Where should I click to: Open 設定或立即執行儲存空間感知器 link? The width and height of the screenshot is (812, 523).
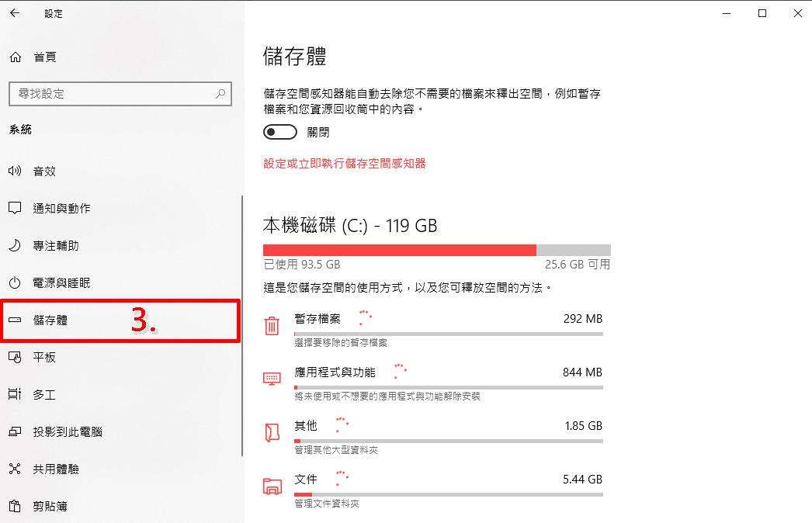click(345, 164)
